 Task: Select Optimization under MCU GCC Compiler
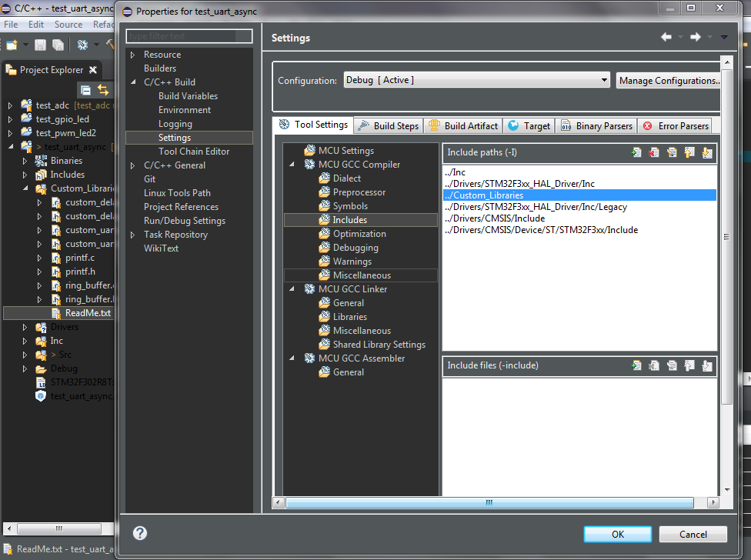(359, 234)
